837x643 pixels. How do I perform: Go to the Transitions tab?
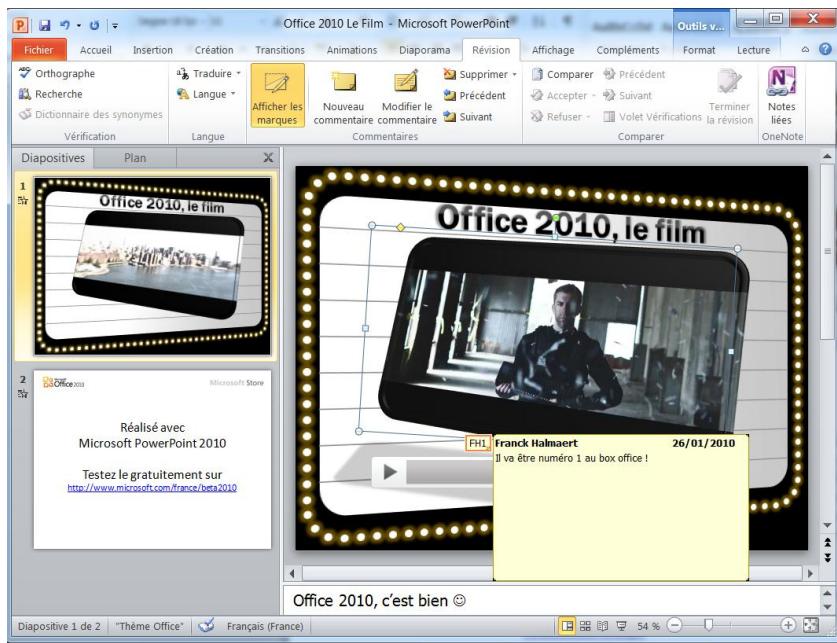[x=280, y=50]
